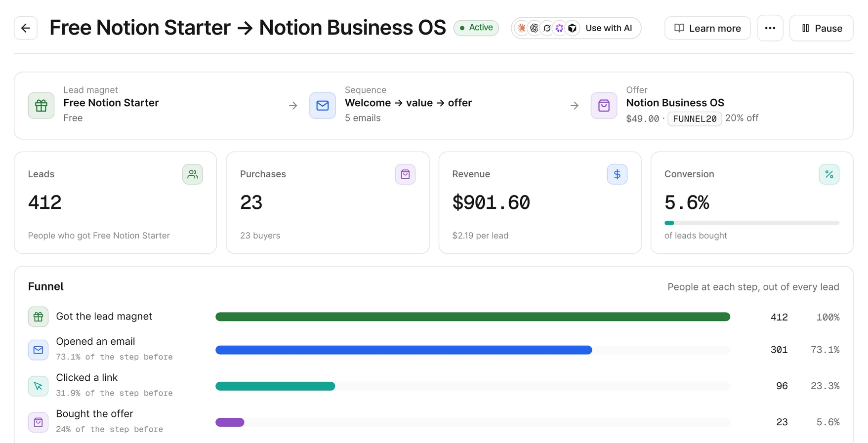Click the cursor icon beside Clicked a link
The height and width of the screenshot is (443, 868).
38,386
